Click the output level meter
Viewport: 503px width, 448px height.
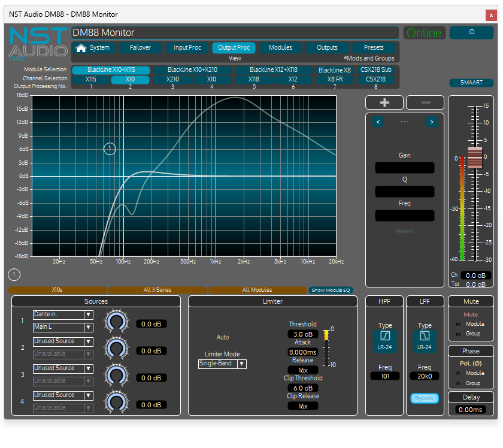pyautogui.click(x=462, y=208)
